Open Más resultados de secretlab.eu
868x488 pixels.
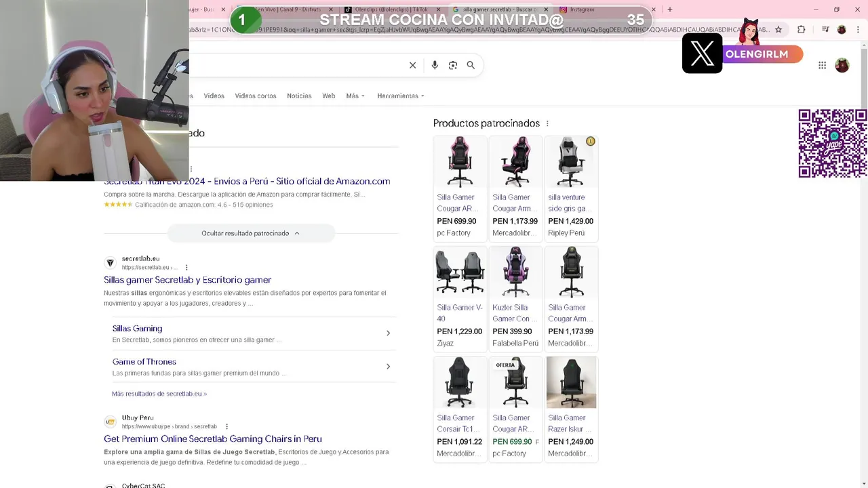[159, 393]
